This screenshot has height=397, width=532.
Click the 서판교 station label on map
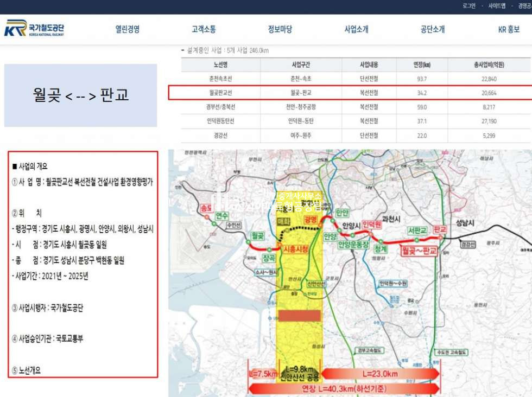pyautogui.click(x=417, y=230)
